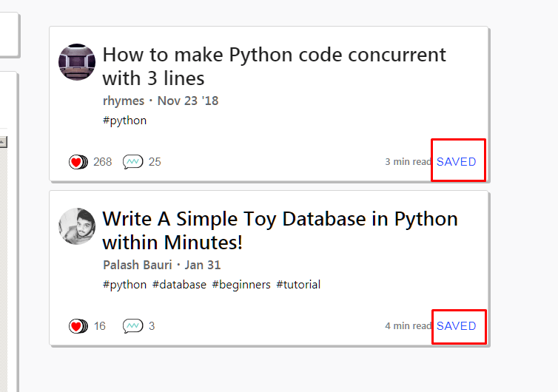
Task: Select #python tag on rhymes article
Action: (x=124, y=121)
